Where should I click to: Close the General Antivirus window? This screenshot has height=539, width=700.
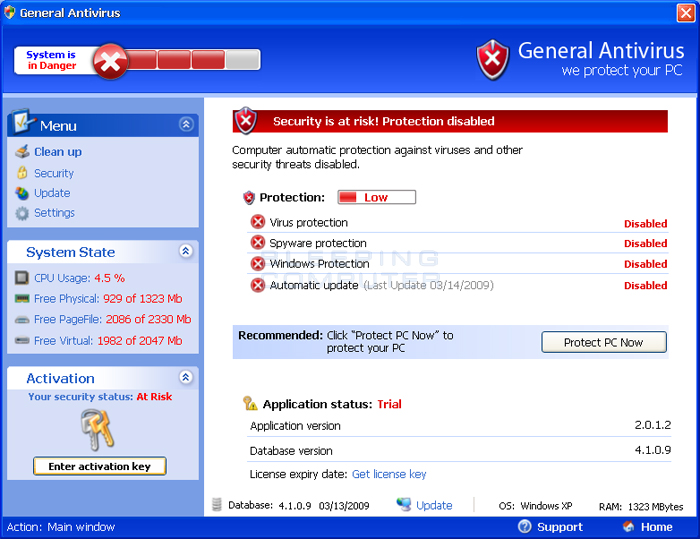(x=685, y=13)
